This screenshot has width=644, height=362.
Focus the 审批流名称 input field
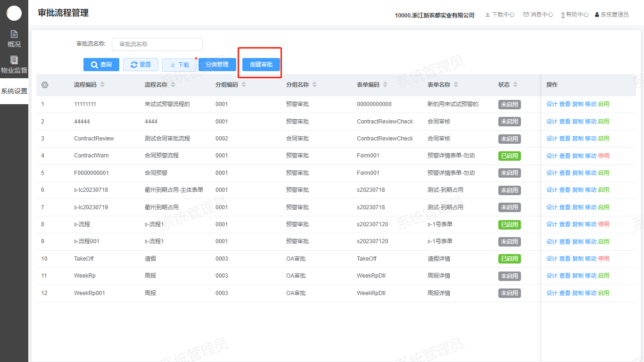(x=157, y=44)
